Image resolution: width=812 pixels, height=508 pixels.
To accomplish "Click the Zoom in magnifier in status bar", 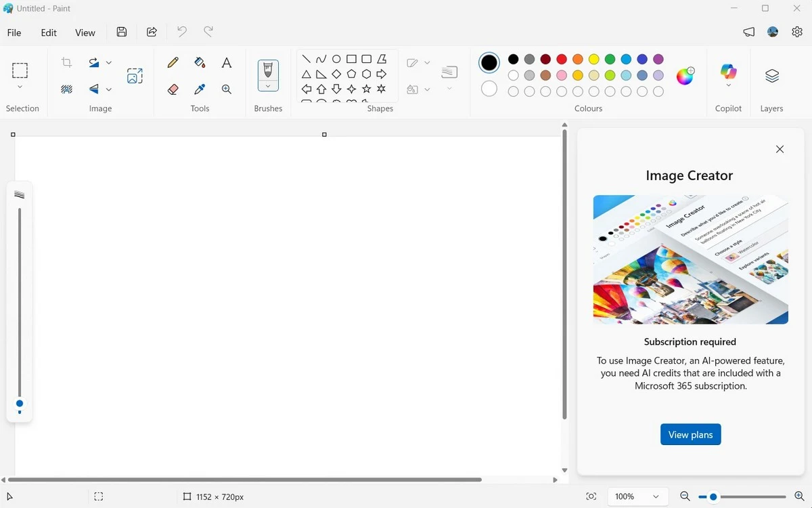I will coord(799,496).
